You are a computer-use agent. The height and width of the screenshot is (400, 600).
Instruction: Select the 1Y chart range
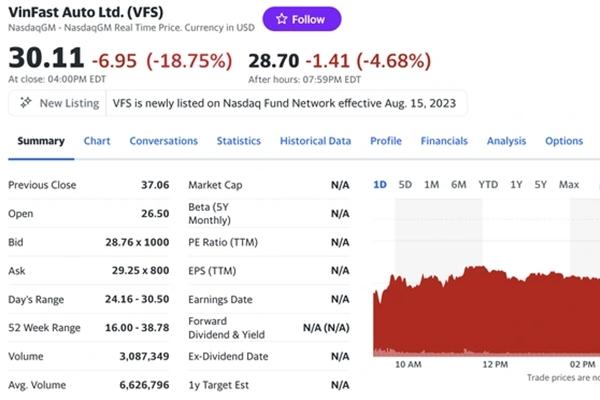click(x=516, y=185)
